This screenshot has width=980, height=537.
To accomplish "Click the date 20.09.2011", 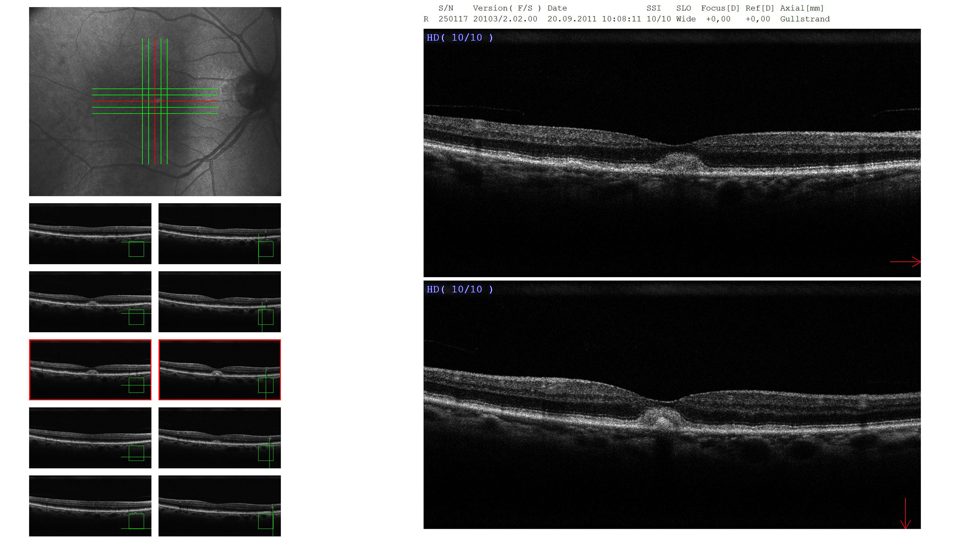I will [572, 19].
